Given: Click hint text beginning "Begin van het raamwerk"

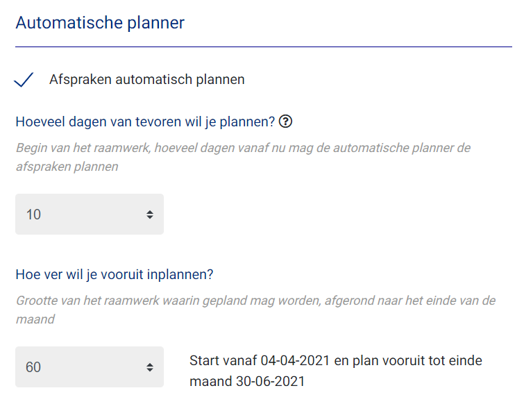Looking at the screenshot, I should 244,157.
